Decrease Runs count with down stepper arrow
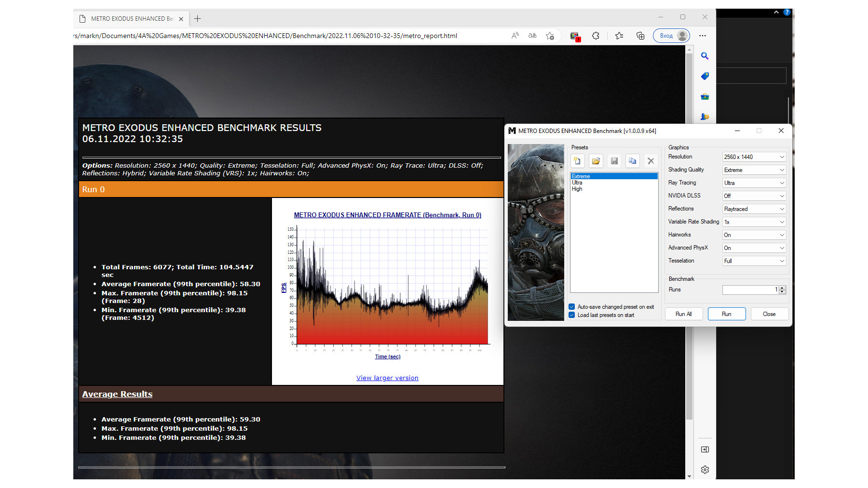This screenshot has width=868, height=488. pos(782,292)
